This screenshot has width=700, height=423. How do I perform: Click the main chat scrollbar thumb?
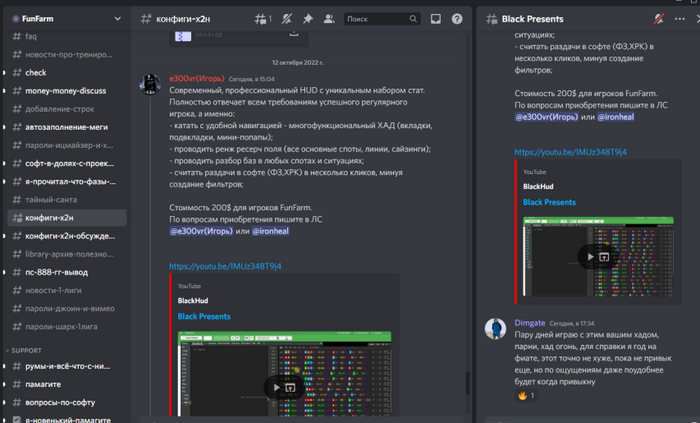tap(467, 383)
